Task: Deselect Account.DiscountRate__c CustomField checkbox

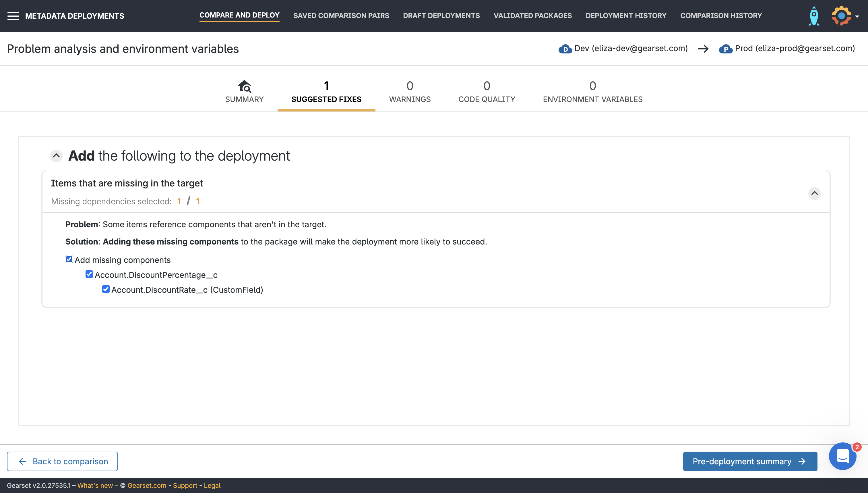Action: tap(106, 289)
